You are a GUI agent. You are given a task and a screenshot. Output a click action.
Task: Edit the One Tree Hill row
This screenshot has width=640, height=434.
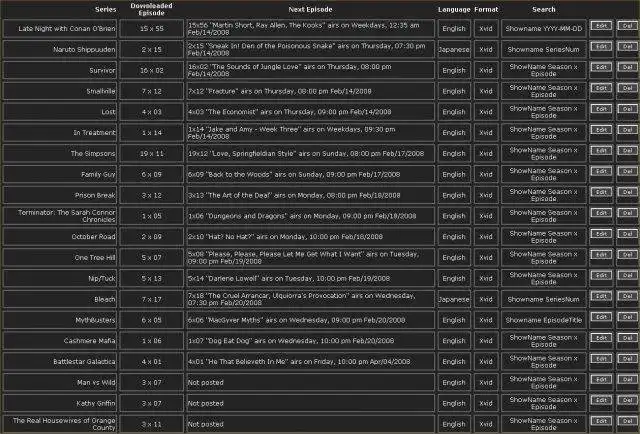(601, 254)
